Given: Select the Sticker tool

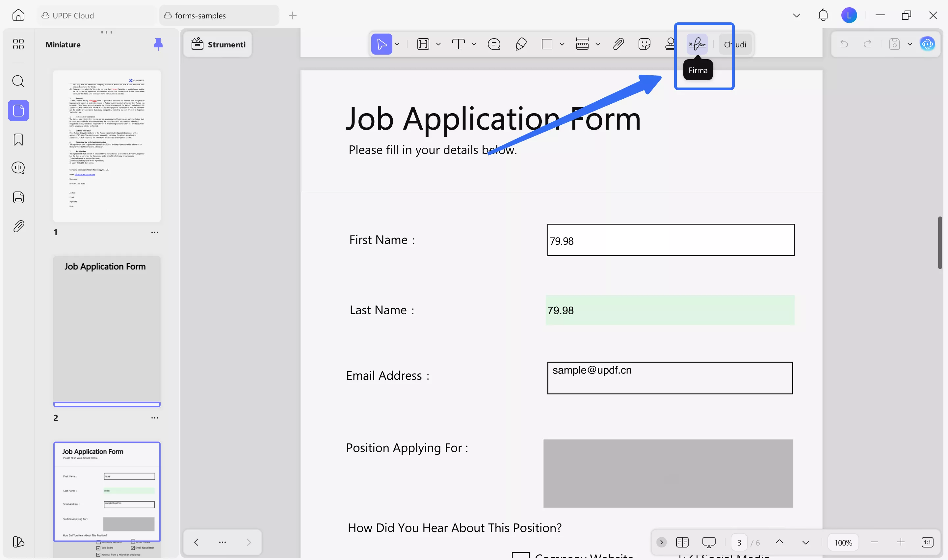Looking at the screenshot, I should point(644,44).
